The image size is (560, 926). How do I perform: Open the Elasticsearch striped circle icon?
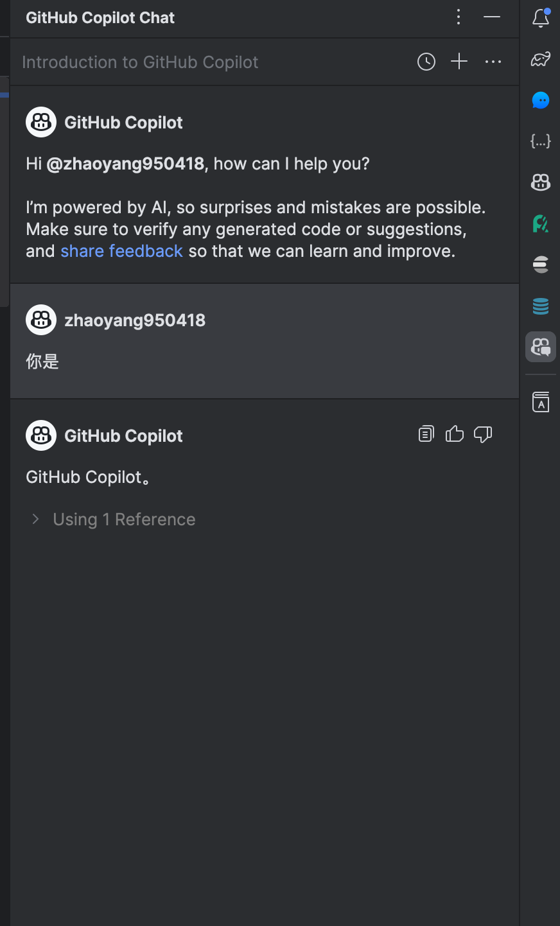[541, 265]
